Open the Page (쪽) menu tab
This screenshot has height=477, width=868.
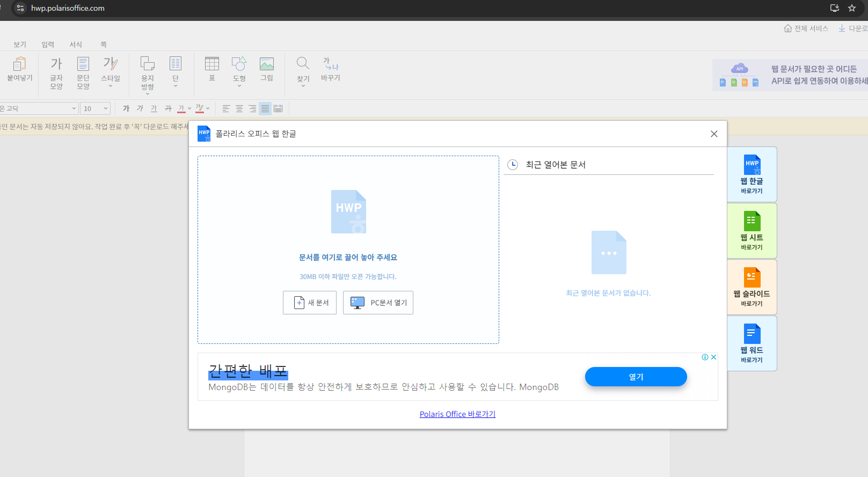coord(104,45)
